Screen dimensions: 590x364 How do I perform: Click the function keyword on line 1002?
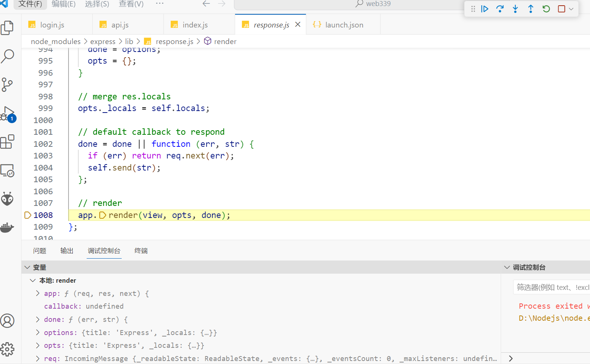[171, 144]
